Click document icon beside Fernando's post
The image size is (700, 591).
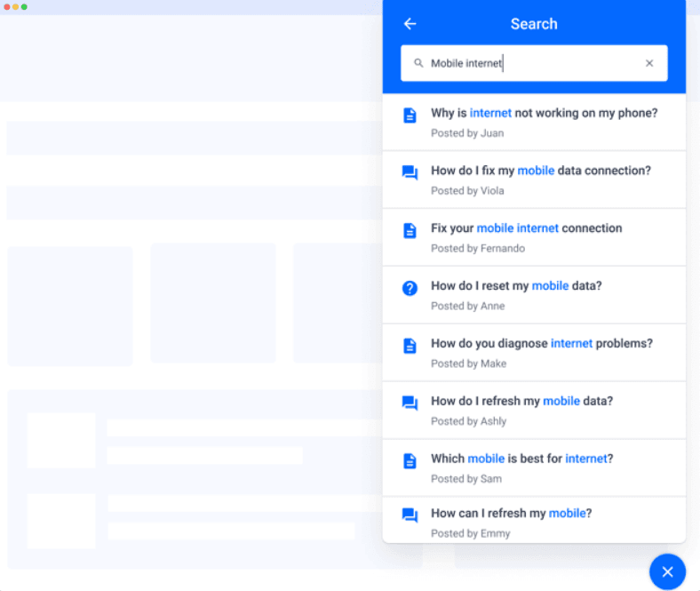[x=410, y=231]
